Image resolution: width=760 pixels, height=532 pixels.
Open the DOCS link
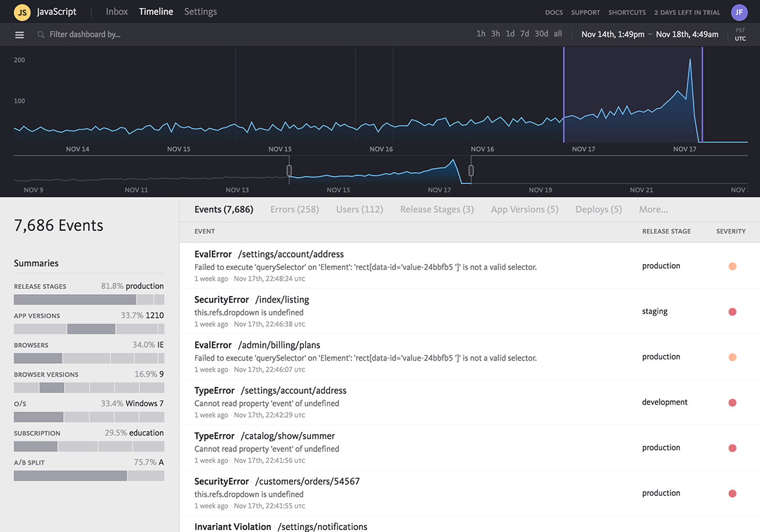554,13
